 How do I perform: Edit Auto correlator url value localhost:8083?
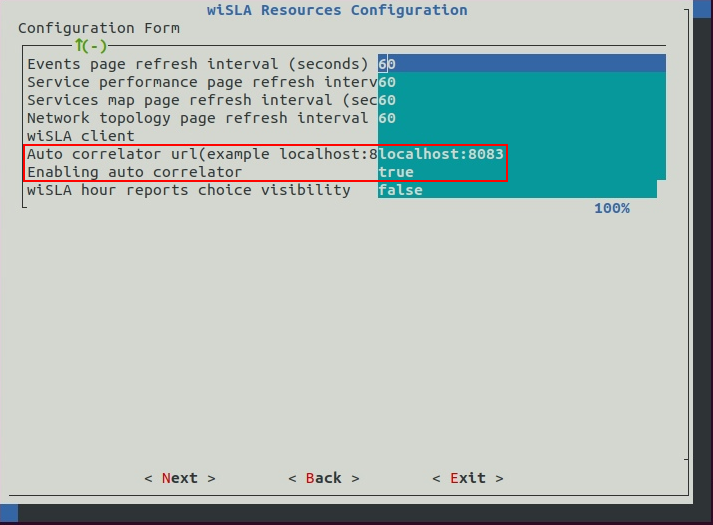coord(522,154)
